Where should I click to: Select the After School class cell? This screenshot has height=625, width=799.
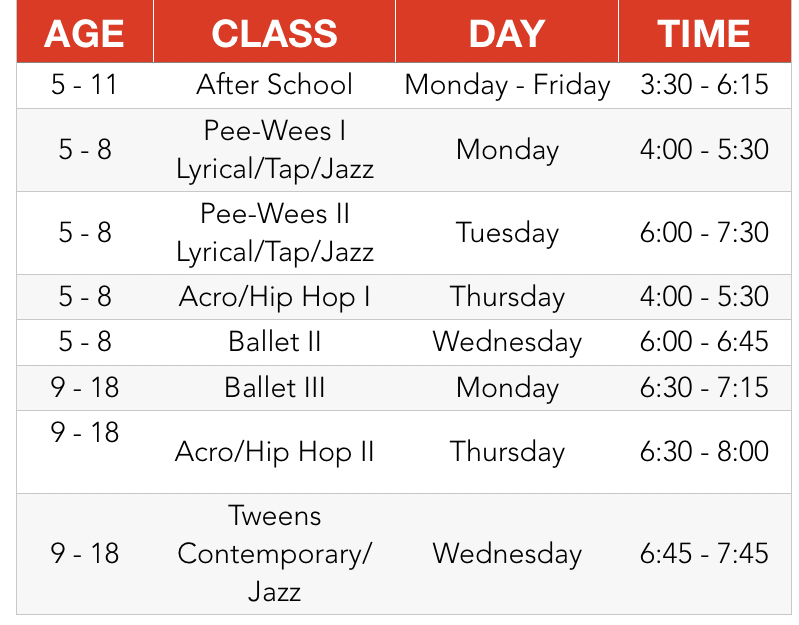274,85
